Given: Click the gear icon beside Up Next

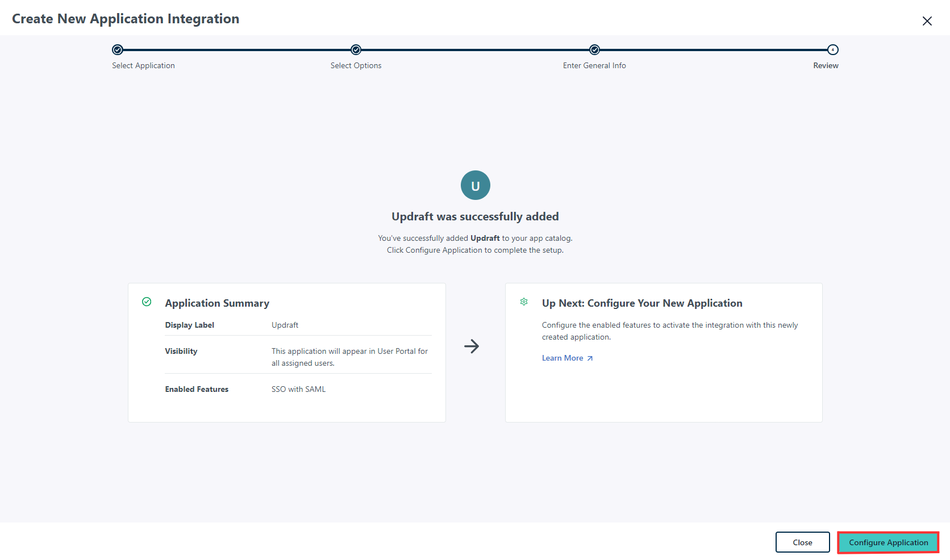Looking at the screenshot, I should (524, 302).
